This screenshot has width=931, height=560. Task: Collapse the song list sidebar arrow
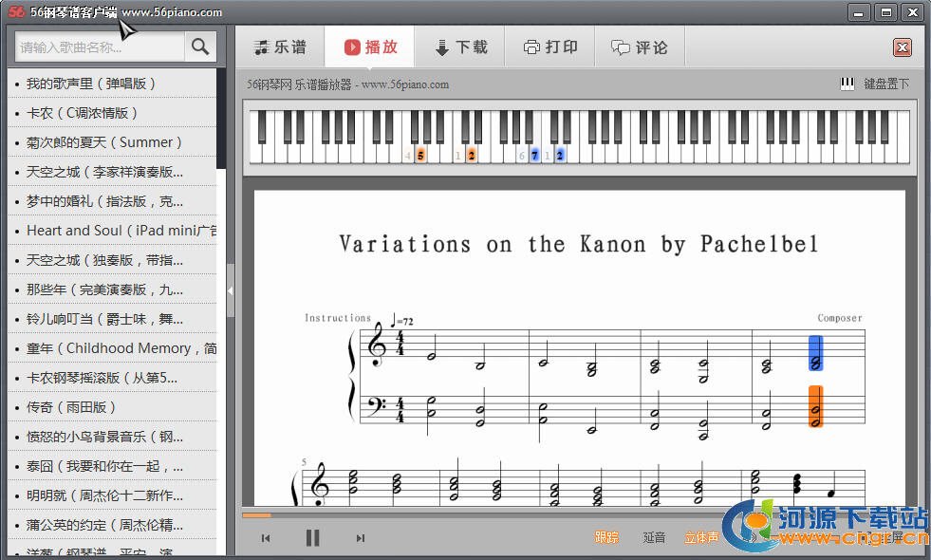click(x=230, y=289)
